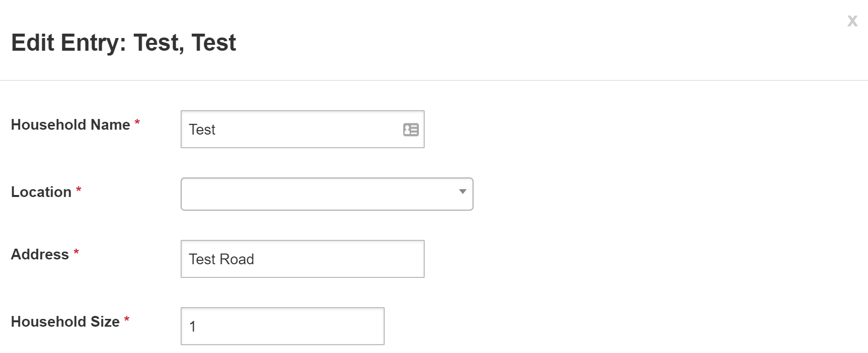Viewport: 868px width, 353px height.
Task: Click the red asterisk beside Address
Action: [76, 252]
